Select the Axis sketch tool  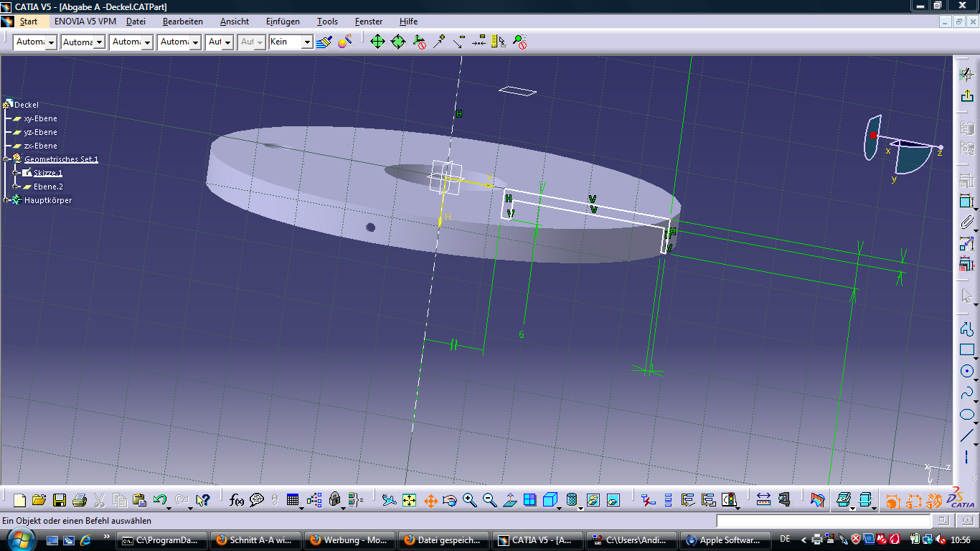967,456
